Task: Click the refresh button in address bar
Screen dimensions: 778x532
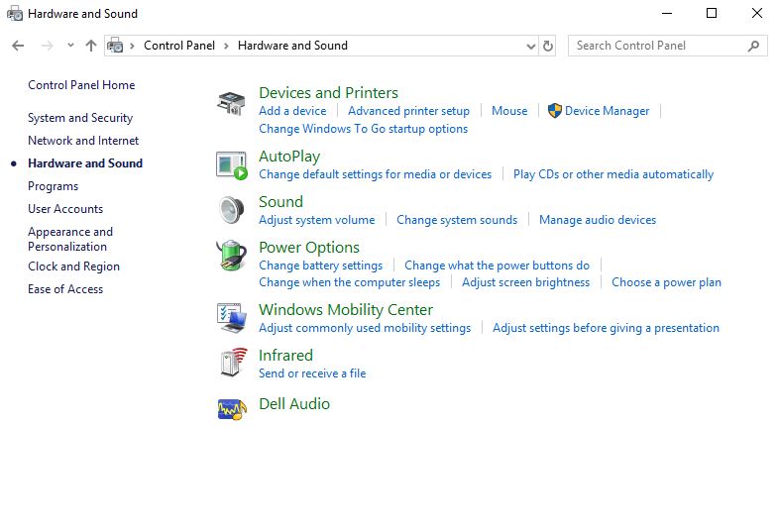Action: [548, 46]
